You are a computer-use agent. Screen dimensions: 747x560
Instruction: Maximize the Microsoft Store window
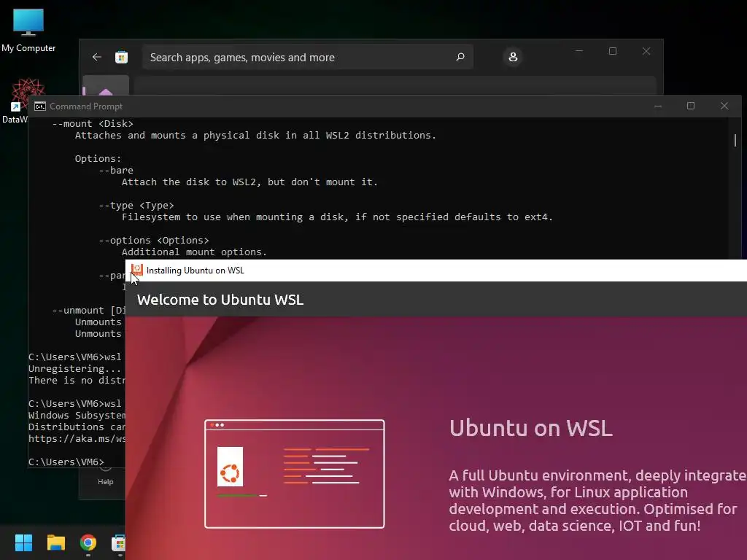coord(613,51)
